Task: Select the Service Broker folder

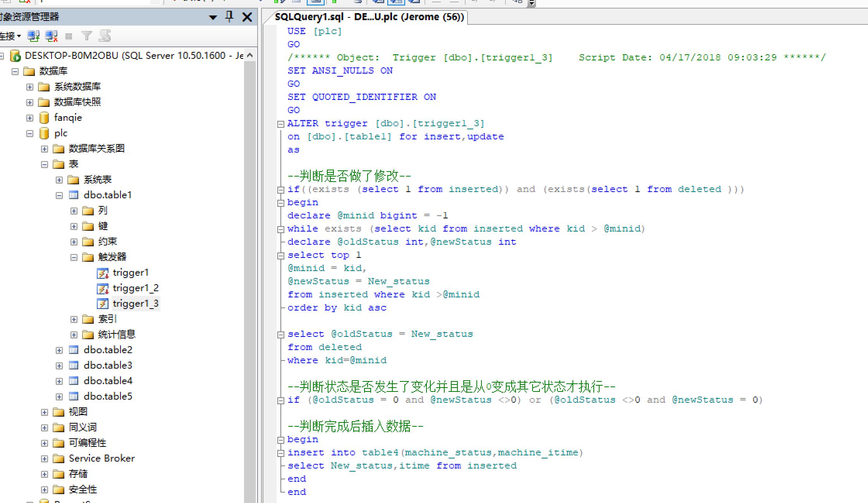Action: point(101,458)
